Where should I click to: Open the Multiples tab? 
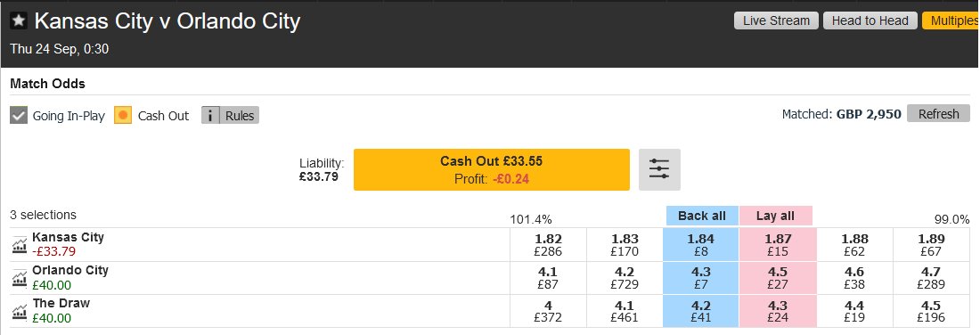(951, 20)
